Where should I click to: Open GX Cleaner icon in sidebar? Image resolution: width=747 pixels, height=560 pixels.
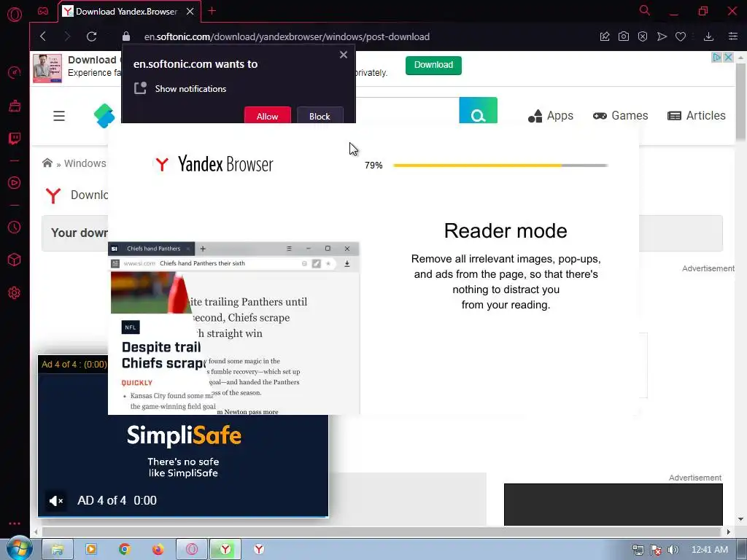pos(15,105)
